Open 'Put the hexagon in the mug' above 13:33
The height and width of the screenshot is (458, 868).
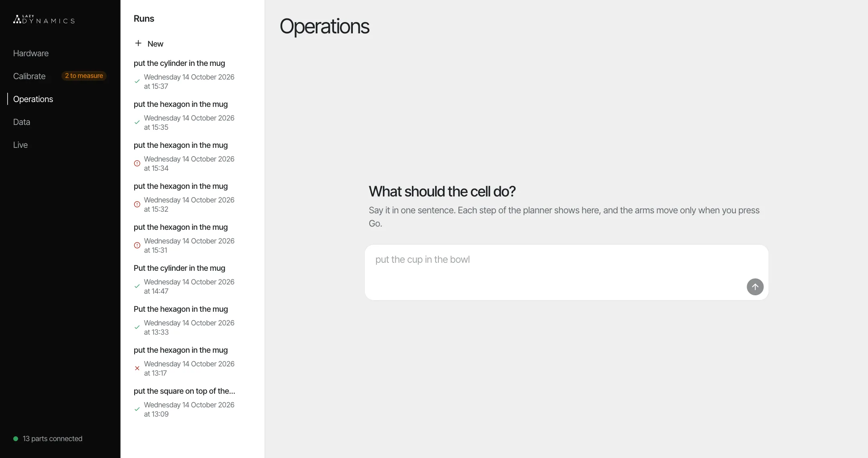181,309
